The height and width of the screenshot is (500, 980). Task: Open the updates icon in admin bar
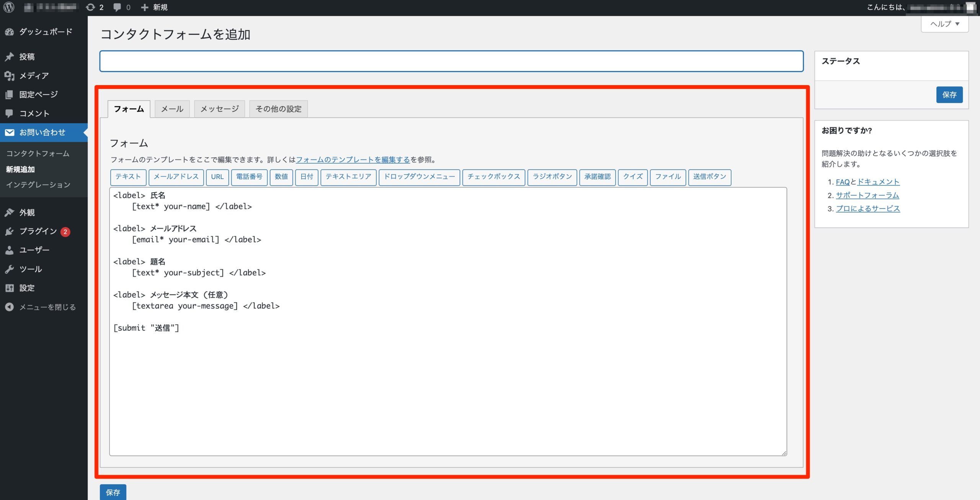[91, 7]
